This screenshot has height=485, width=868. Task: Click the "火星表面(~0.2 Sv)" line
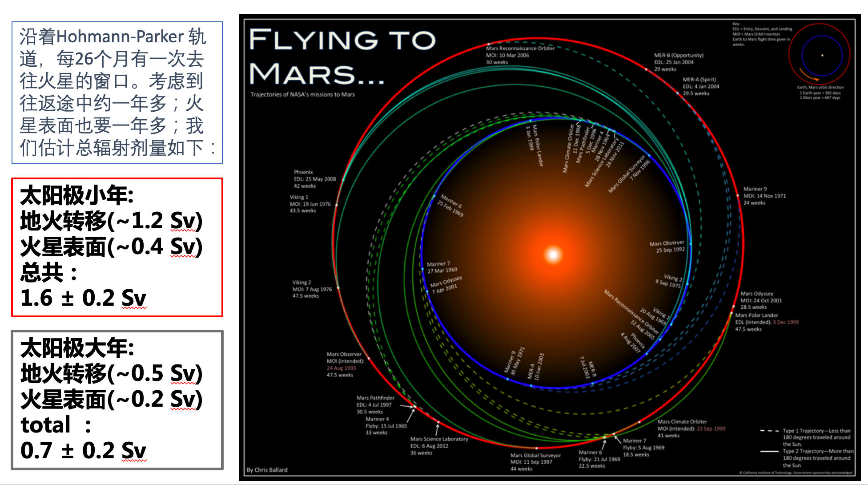coord(111,399)
